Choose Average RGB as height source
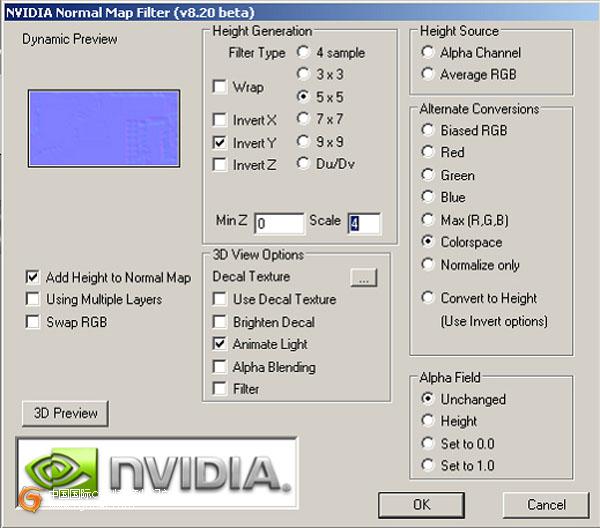 (427, 74)
